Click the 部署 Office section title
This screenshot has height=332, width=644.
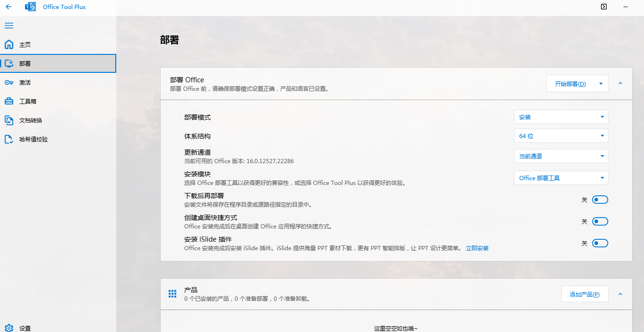click(x=187, y=79)
